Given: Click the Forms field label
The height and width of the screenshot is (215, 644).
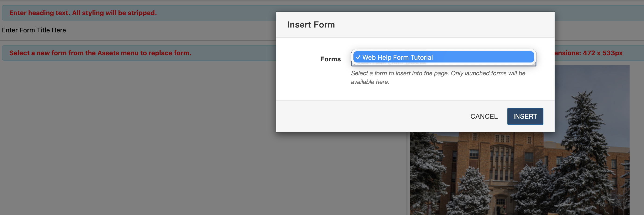Looking at the screenshot, I should click(x=331, y=59).
